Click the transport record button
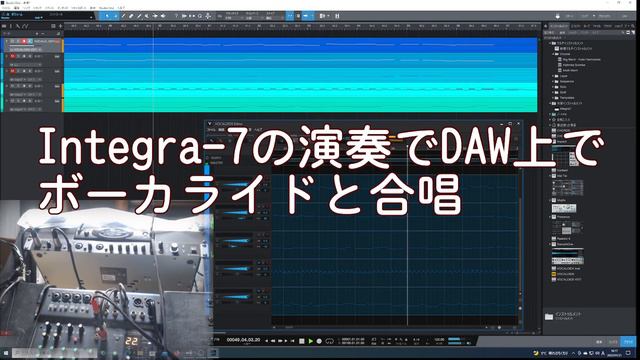This screenshot has height=360, width=640. (x=319, y=341)
